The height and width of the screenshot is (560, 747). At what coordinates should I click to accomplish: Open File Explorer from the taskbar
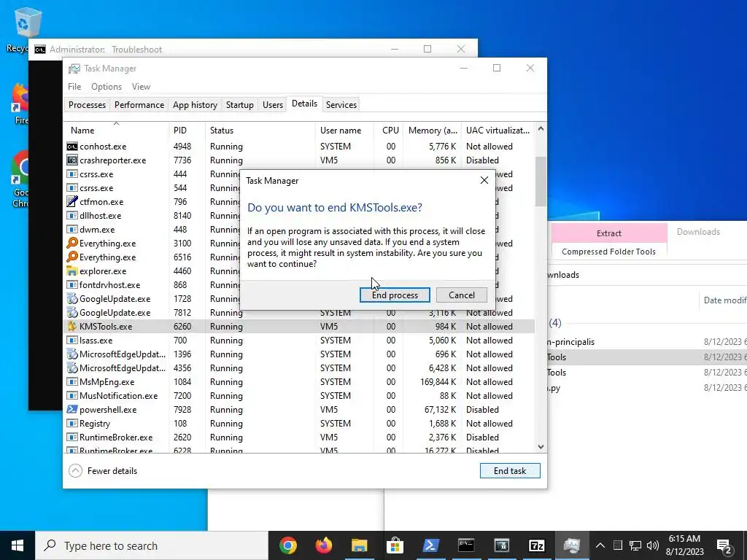tap(359, 545)
